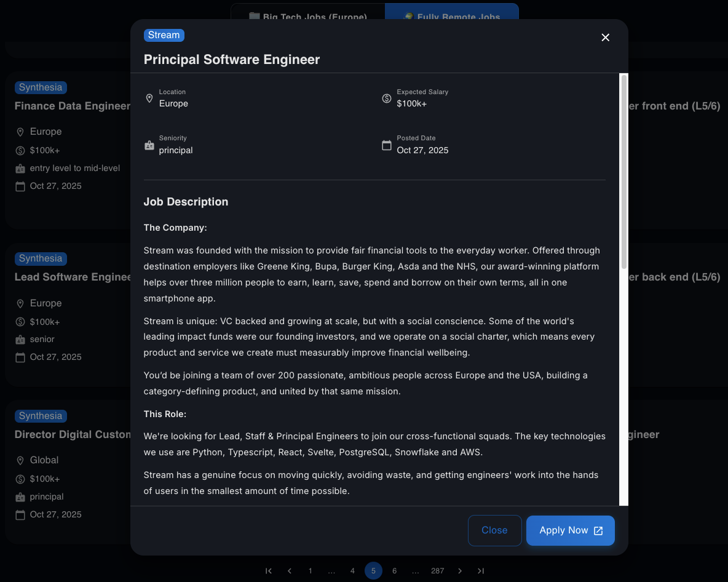Click location pin icon on Lead Software Engineer card
728x582 pixels.
20,303
